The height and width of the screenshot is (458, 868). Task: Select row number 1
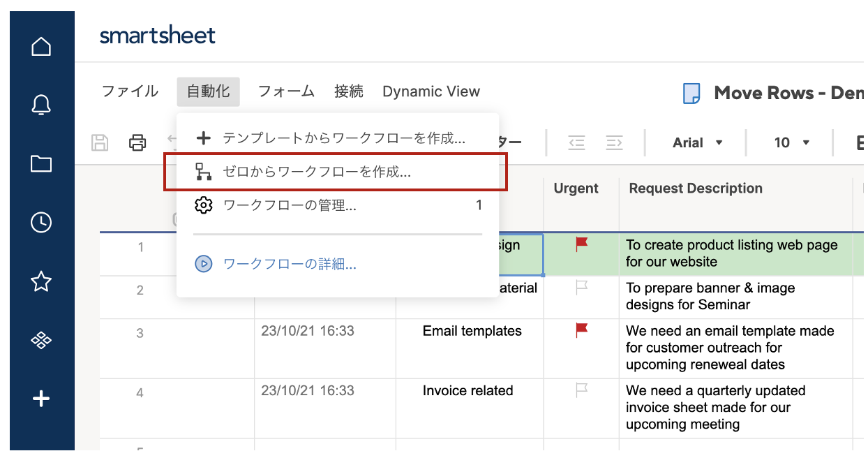140,247
